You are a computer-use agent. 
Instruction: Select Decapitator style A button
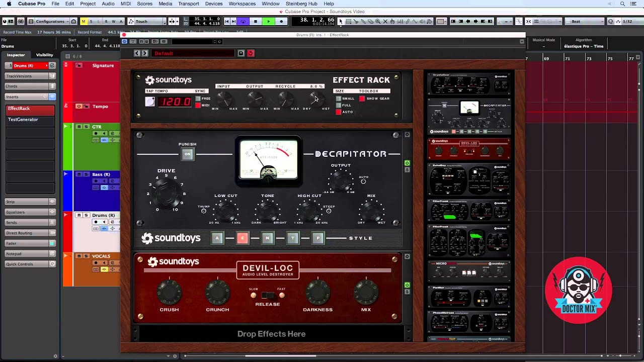pos(217,238)
